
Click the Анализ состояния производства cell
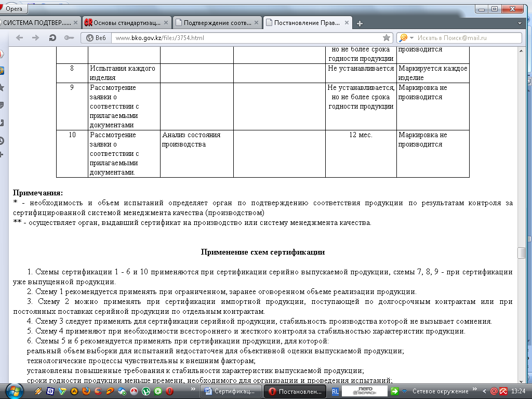197,153
